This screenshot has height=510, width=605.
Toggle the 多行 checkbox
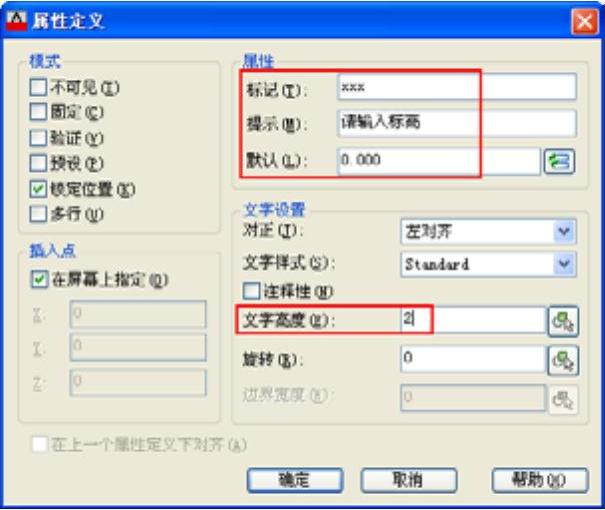(38, 214)
